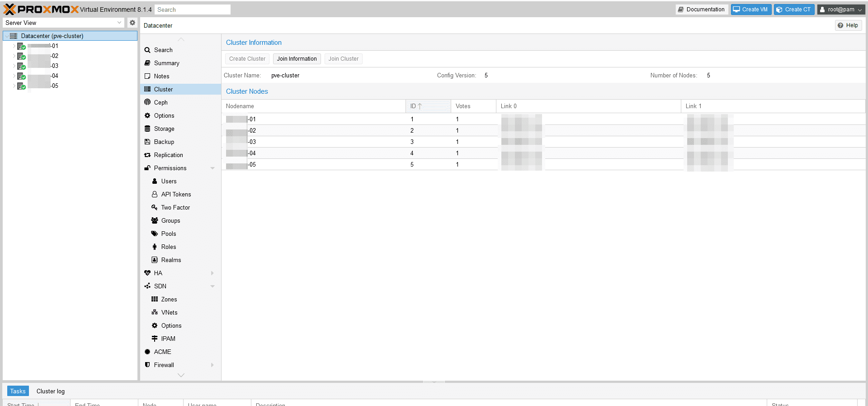Expand the HA submenu arrow

tap(212, 273)
